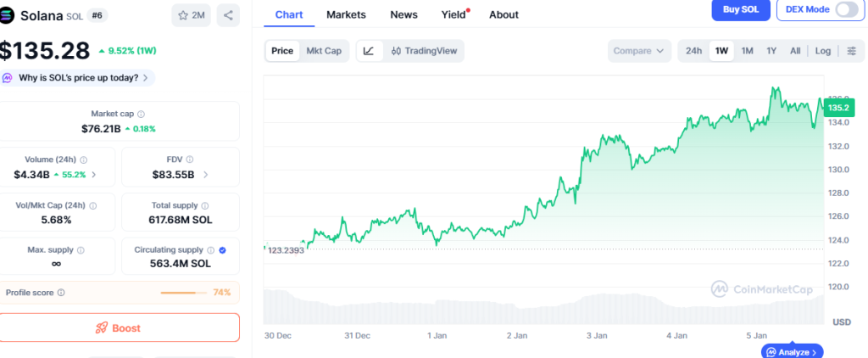Switch to the Yield tab
Viewport: 868px width, 358px height.
point(453,14)
